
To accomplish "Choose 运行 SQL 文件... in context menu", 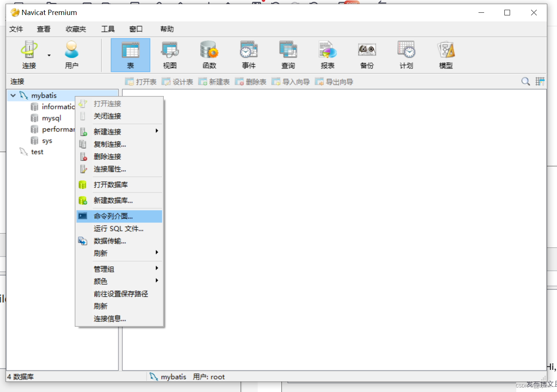I will [x=119, y=228].
